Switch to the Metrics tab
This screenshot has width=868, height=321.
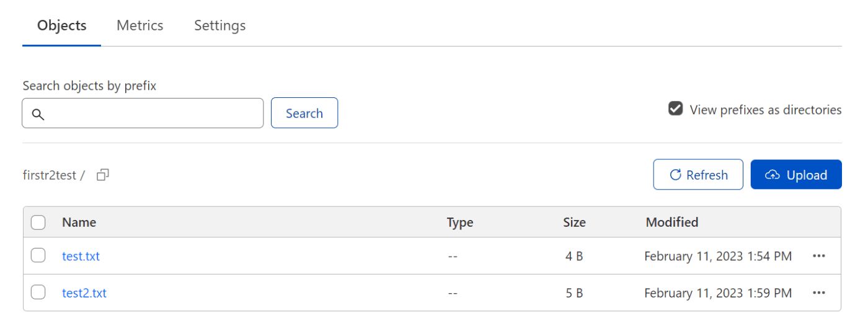tap(140, 25)
